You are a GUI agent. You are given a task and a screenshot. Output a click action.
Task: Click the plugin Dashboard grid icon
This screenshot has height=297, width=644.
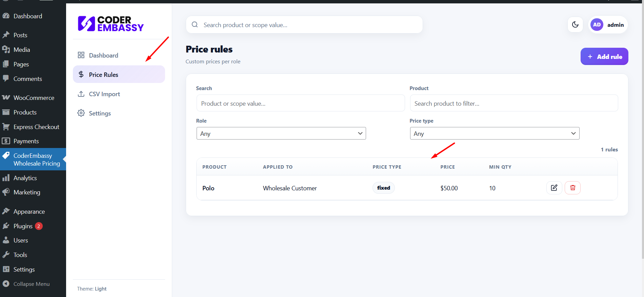click(81, 55)
